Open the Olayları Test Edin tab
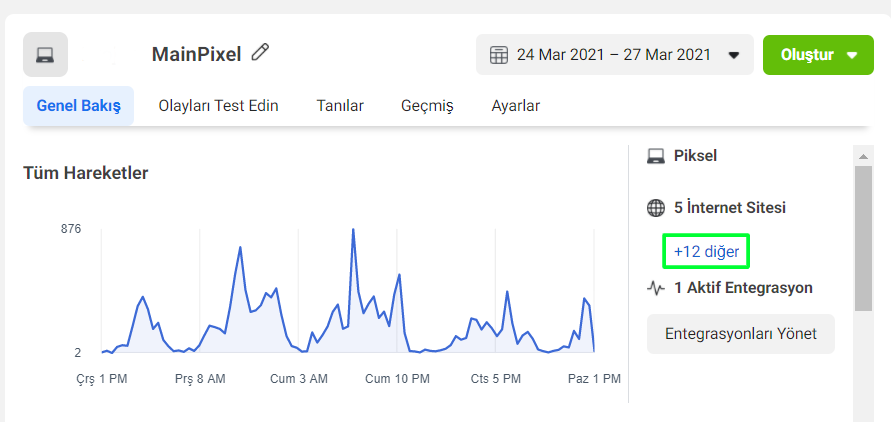Image resolution: width=891 pixels, height=422 pixels. tap(218, 106)
